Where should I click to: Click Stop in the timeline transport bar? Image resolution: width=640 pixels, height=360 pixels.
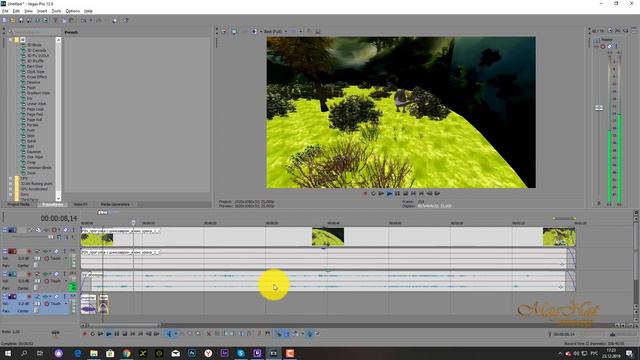[125, 334]
